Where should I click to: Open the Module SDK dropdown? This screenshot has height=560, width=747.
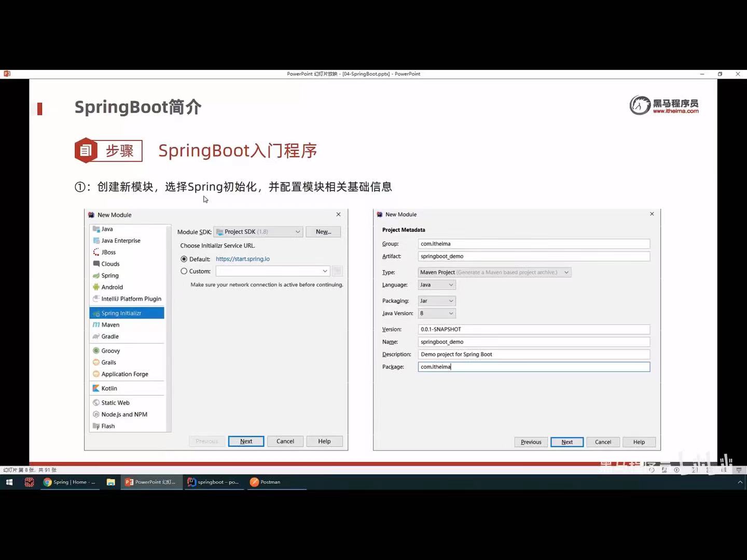[x=258, y=232]
